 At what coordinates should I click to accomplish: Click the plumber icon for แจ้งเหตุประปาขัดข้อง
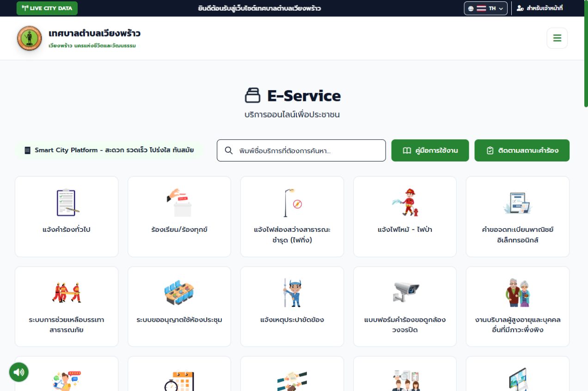(x=292, y=292)
